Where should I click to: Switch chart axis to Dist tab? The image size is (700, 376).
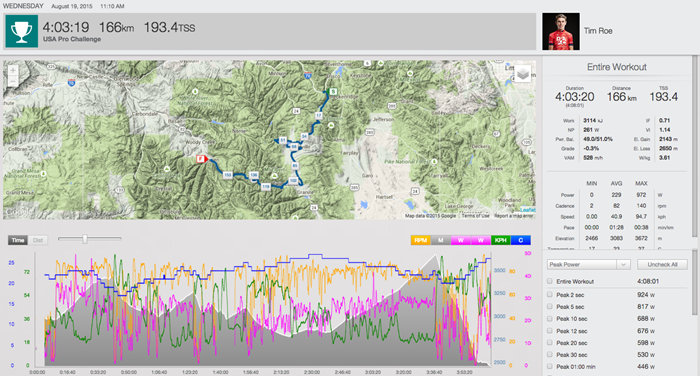(38, 240)
